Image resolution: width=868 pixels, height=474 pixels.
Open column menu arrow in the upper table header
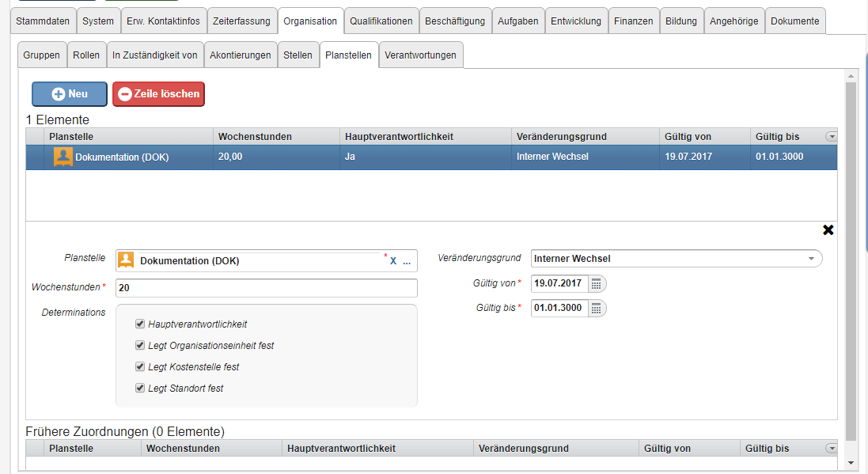[x=831, y=137]
